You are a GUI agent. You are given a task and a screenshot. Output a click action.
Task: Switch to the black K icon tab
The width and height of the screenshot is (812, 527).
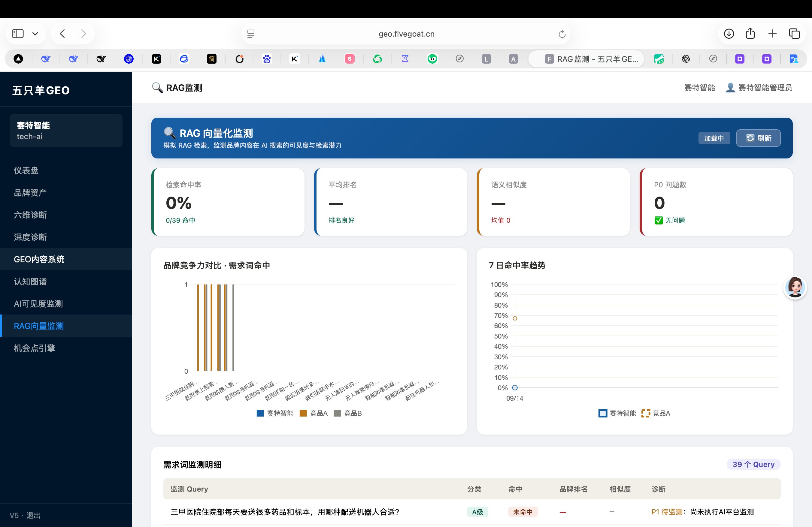pyautogui.click(x=156, y=59)
